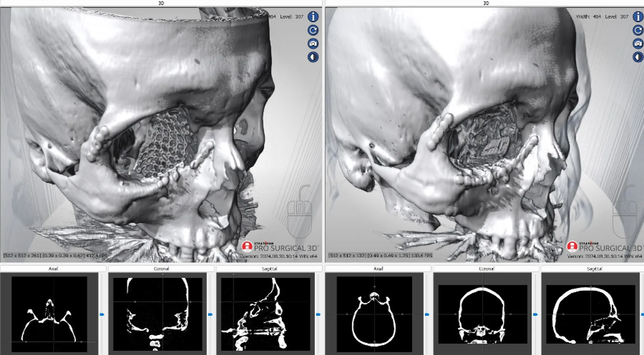The height and width of the screenshot is (355, 644).
Task: Open the right coronal full-skull slice image
Action: [x=482, y=314]
